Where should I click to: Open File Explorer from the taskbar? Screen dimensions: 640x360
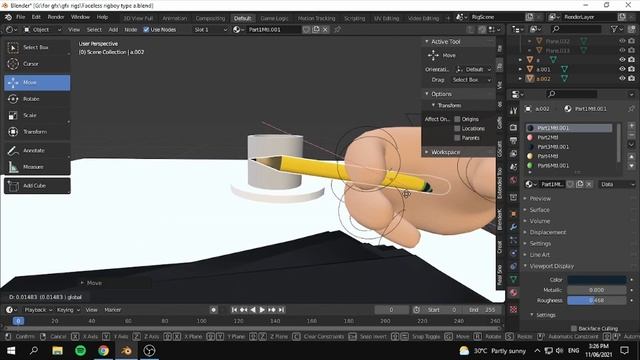coord(57,351)
